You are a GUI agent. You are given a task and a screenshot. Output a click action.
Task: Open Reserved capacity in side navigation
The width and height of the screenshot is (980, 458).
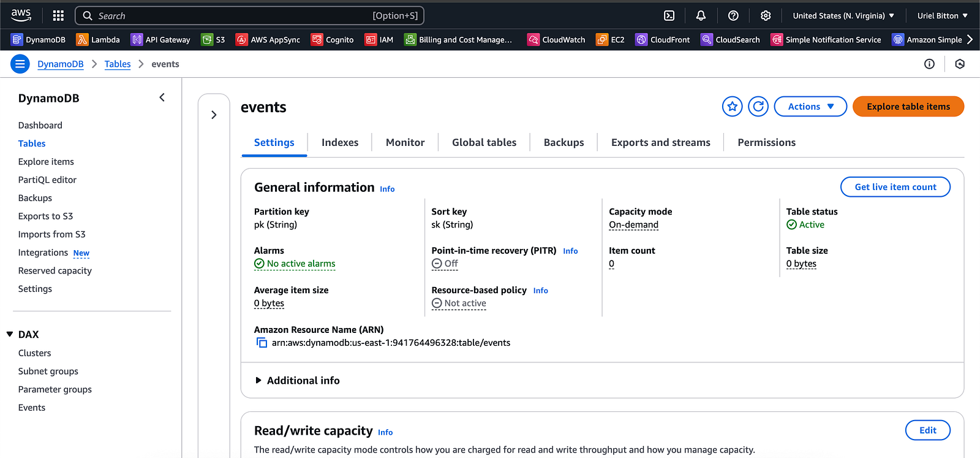(55, 270)
